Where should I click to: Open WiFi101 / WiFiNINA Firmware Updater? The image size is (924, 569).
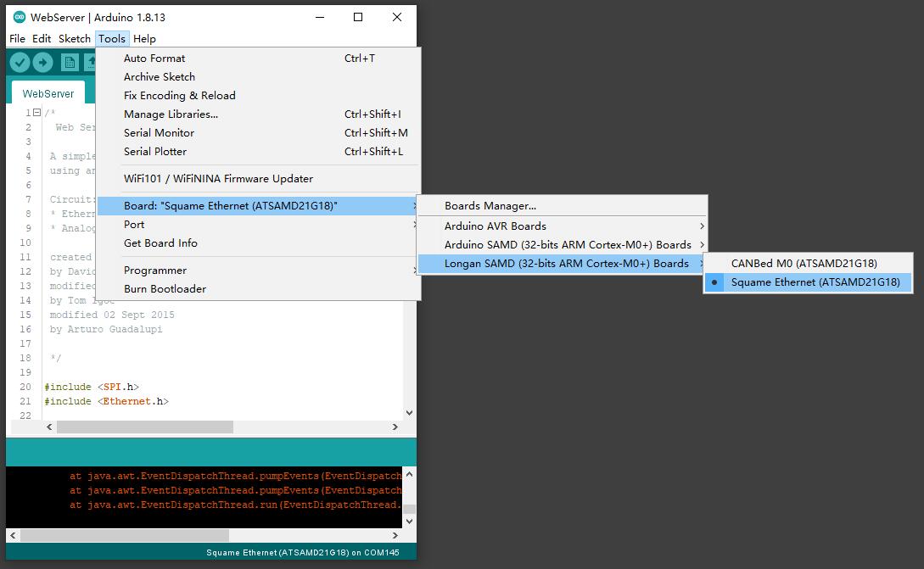point(258,178)
